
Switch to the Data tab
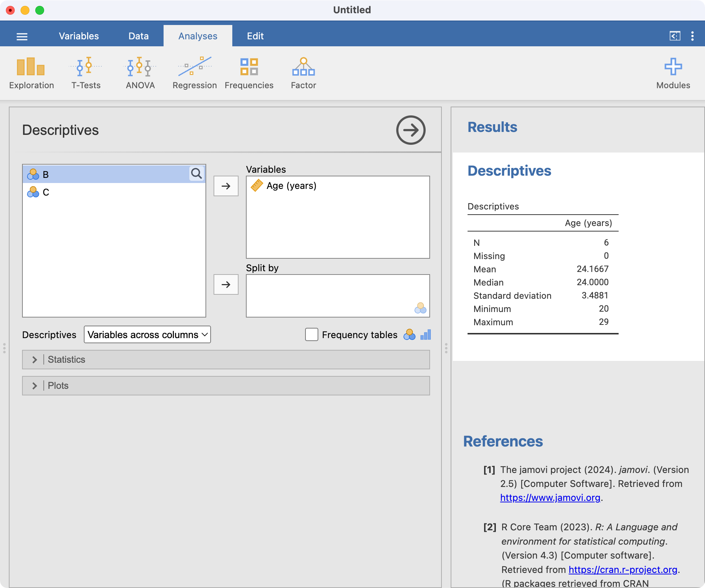(x=139, y=36)
